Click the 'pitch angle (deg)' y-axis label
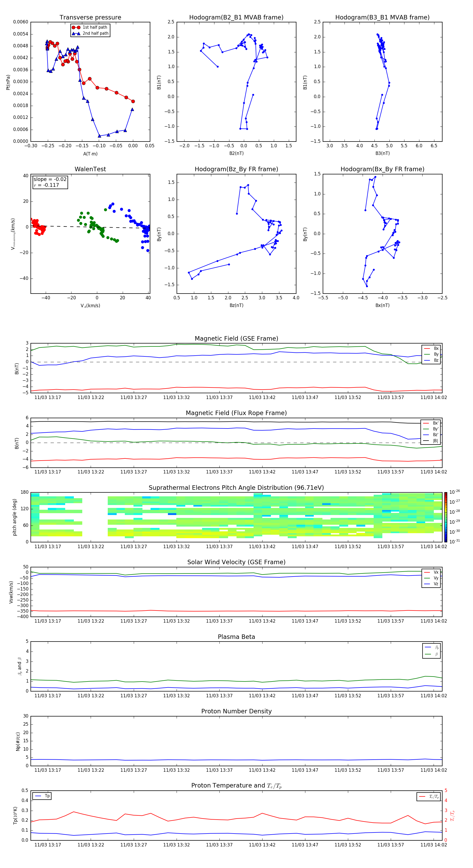Image resolution: width=473 pixels, height=868 pixels. (14, 517)
